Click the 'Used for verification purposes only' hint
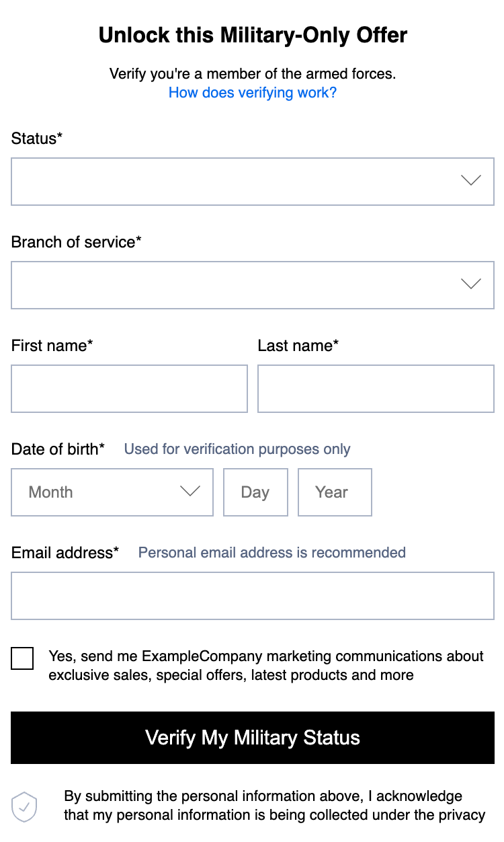The width and height of the screenshot is (504, 842). point(237,449)
